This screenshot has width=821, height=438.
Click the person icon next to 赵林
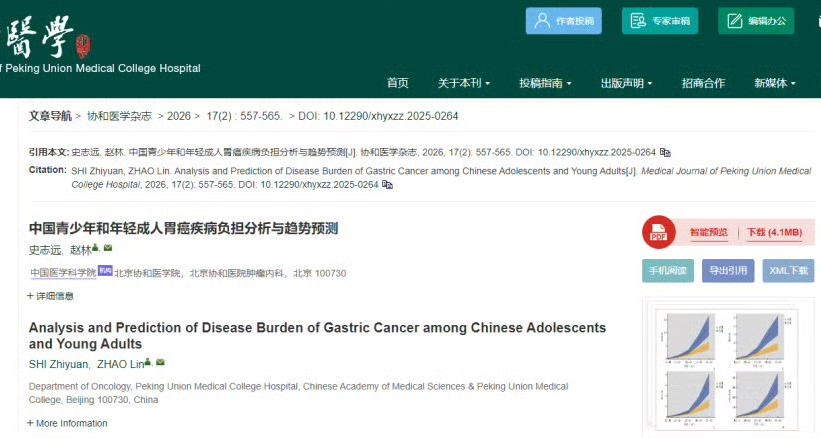tap(95, 248)
